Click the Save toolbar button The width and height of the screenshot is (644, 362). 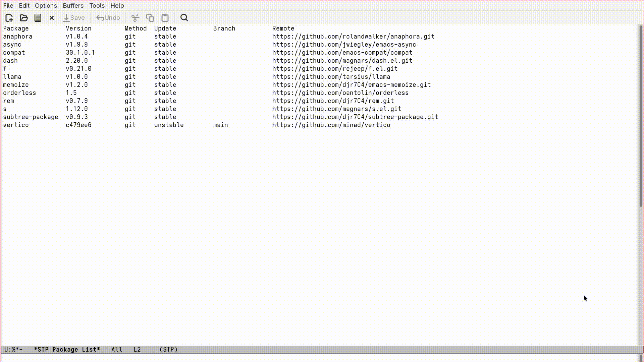point(74,18)
